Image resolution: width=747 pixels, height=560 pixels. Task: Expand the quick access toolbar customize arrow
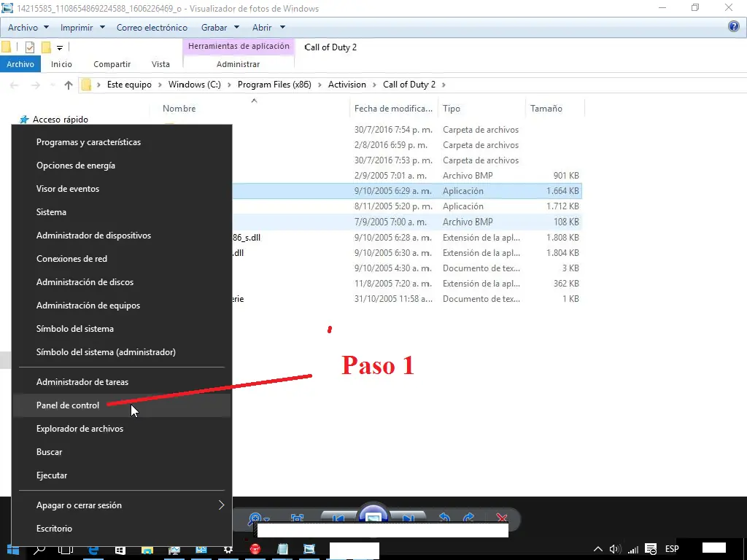[x=60, y=47]
